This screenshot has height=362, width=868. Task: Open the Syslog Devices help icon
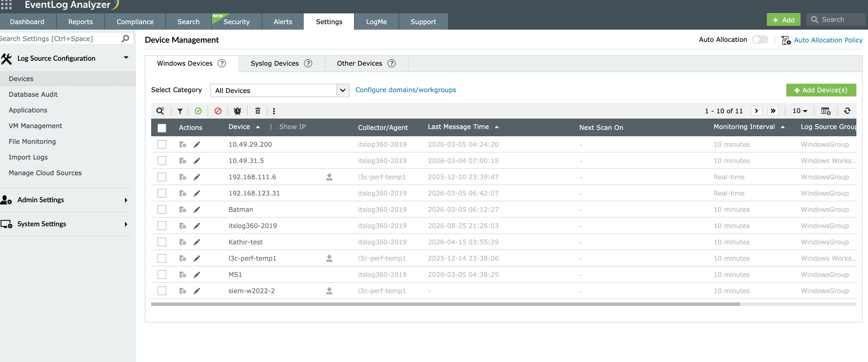point(308,63)
